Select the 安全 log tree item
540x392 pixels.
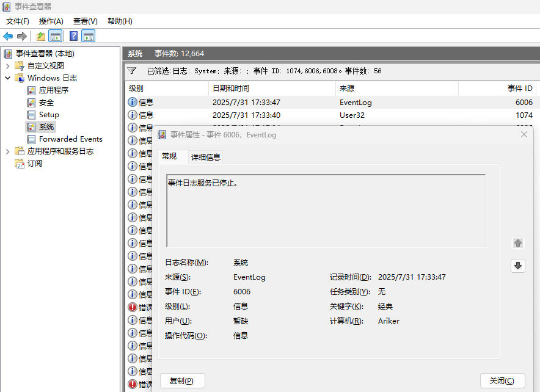click(x=46, y=103)
